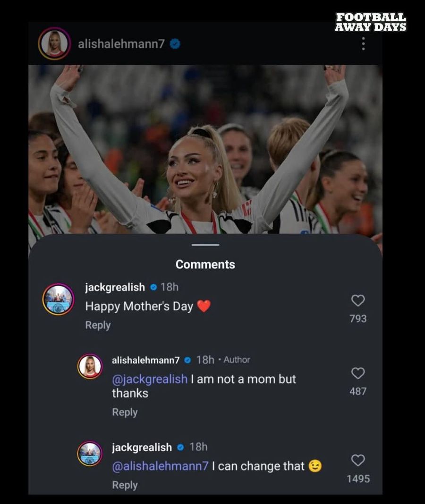Open the three-dot post options menu

click(363, 44)
